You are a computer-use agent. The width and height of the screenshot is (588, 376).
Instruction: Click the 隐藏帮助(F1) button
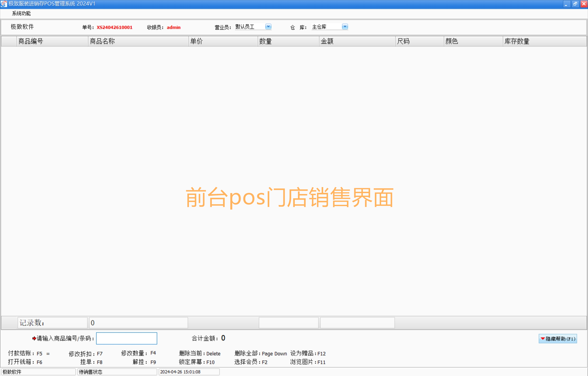558,338
